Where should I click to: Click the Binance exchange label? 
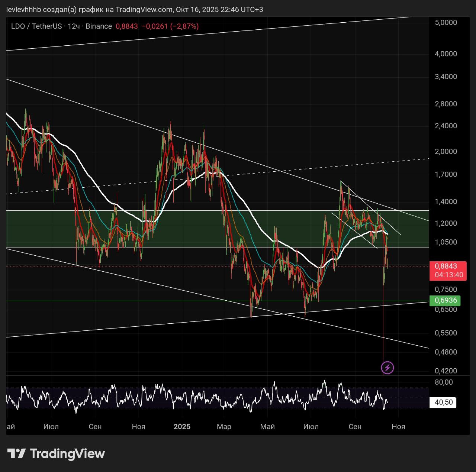[x=99, y=26]
